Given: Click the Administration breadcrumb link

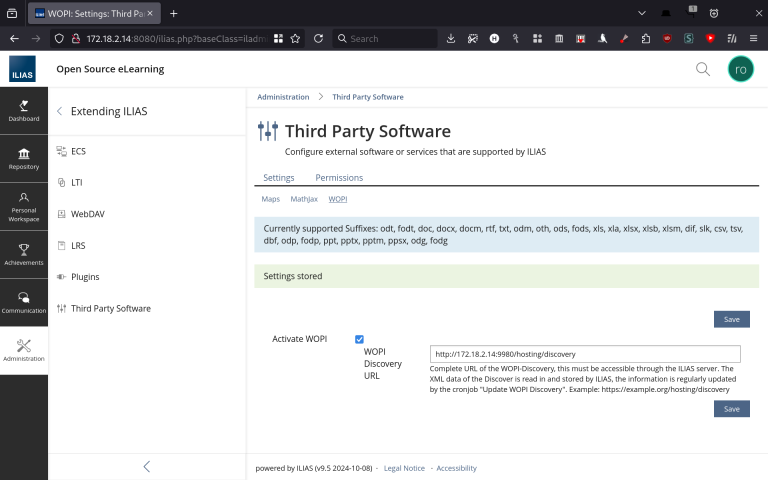Looking at the screenshot, I should point(283,97).
